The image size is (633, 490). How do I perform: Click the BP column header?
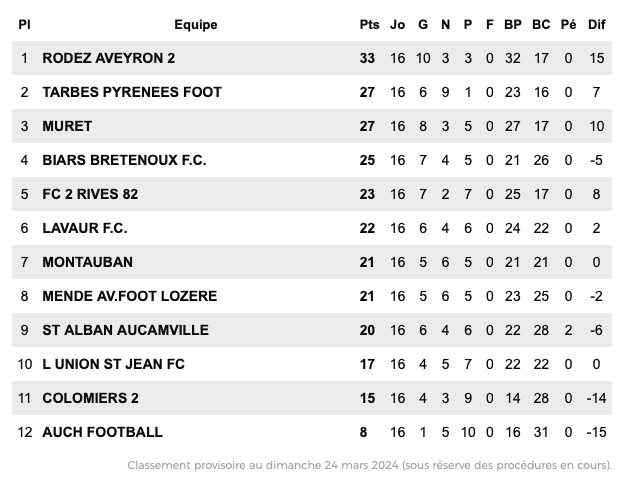tap(513, 24)
